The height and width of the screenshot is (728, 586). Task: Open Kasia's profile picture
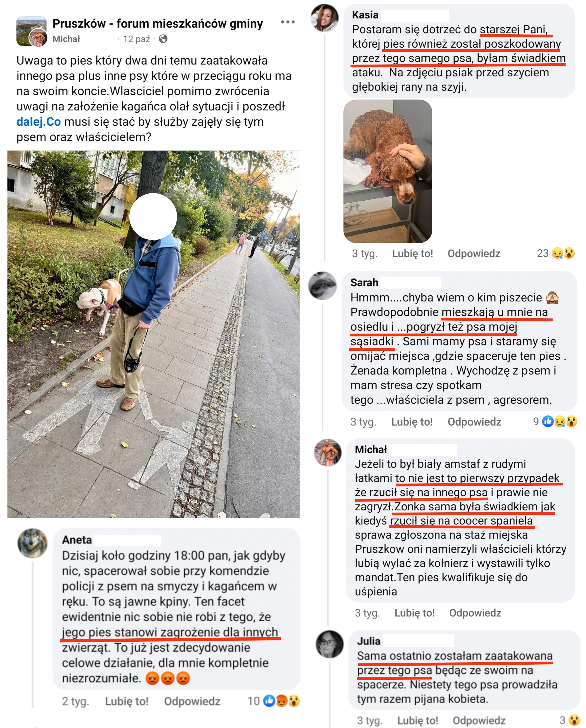tap(325, 18)
